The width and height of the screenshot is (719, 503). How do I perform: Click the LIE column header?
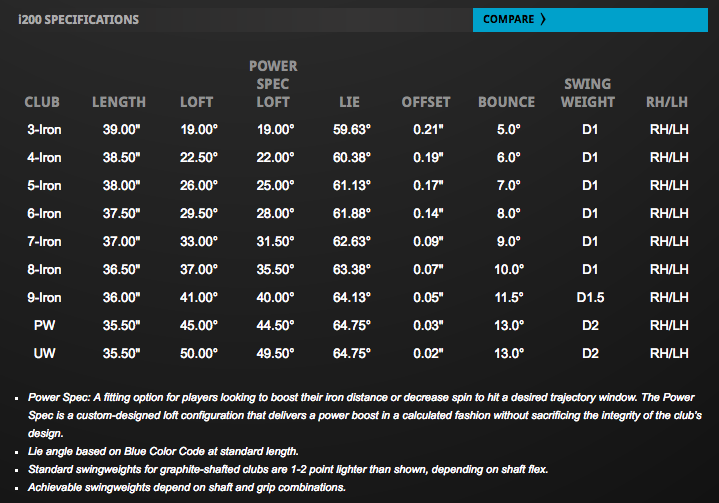pos(349,102)
